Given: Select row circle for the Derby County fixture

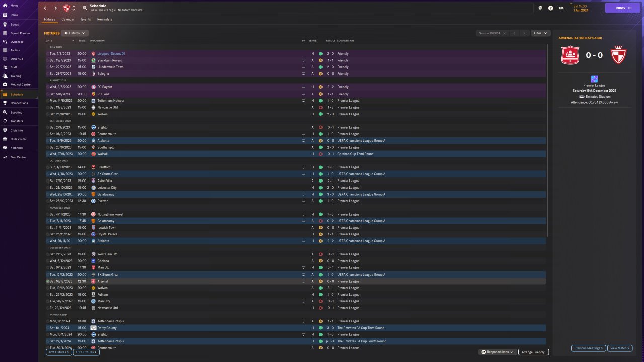Looking at the screenshot, I should coord(48,328).
